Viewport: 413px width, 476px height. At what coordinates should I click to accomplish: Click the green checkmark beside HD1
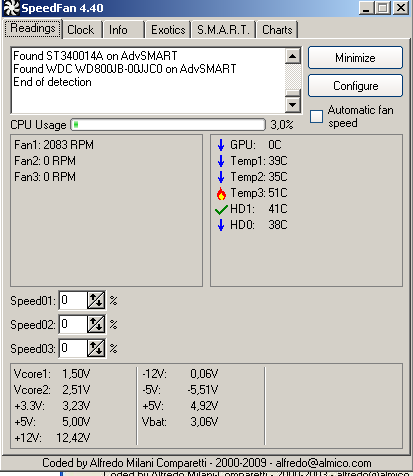point(221,210)
